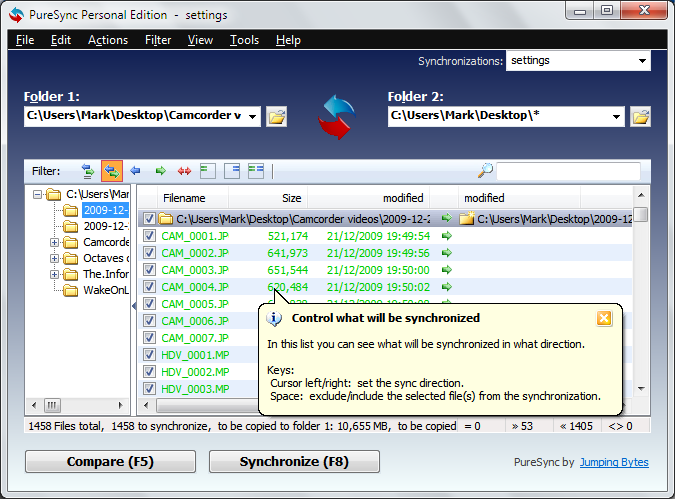
Task: Click the Synchronize (F8) button
Action: coord(294,462)
